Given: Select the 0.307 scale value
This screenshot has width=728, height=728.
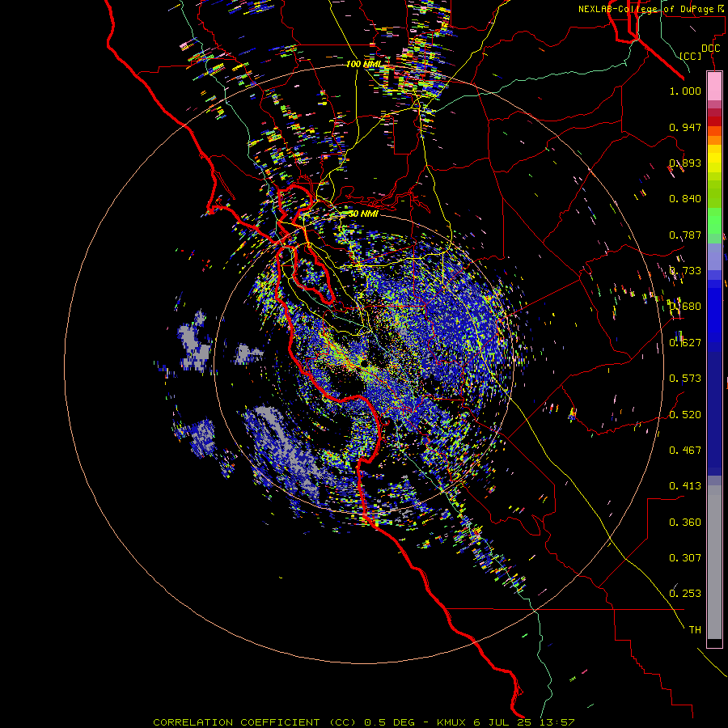Looking at the screenshot, I should click(x=685, y=558).
